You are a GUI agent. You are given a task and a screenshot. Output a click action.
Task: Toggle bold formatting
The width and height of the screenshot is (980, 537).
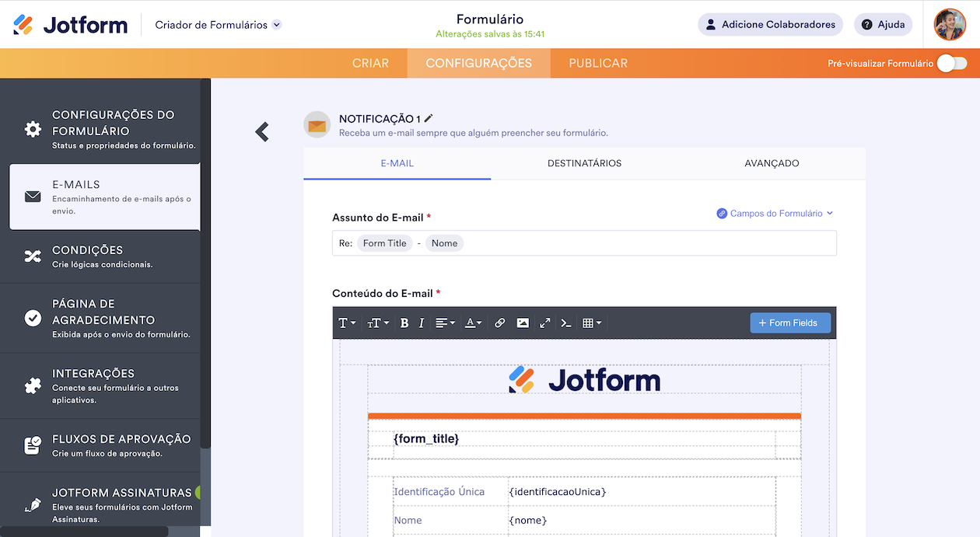404,323
